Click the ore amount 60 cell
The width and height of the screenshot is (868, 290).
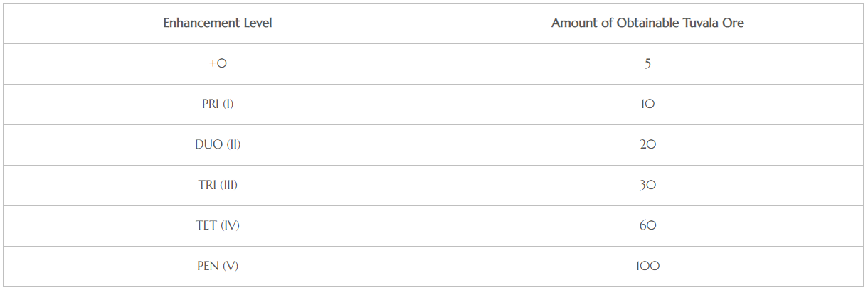647,225
